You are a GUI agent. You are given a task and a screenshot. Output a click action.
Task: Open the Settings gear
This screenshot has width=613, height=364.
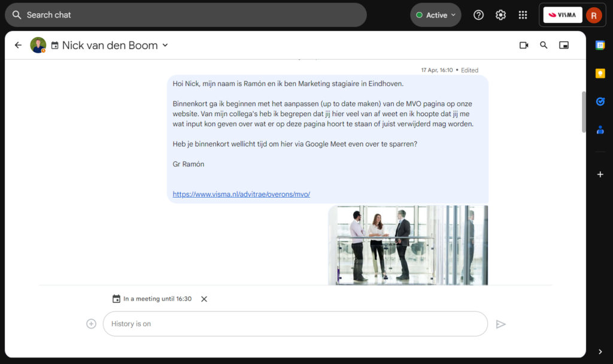coord(501,15)
